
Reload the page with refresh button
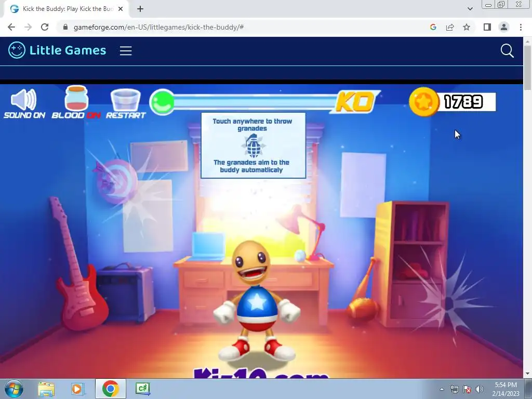point(45,27)
